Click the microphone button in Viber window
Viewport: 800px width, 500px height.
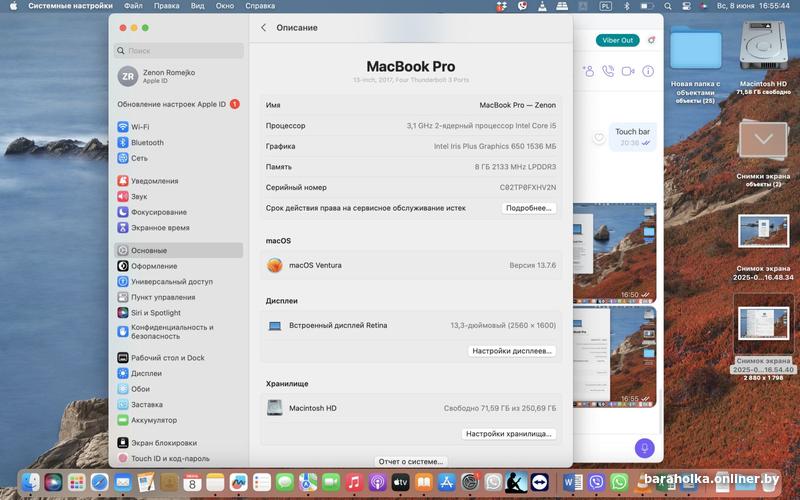point(644,448)
